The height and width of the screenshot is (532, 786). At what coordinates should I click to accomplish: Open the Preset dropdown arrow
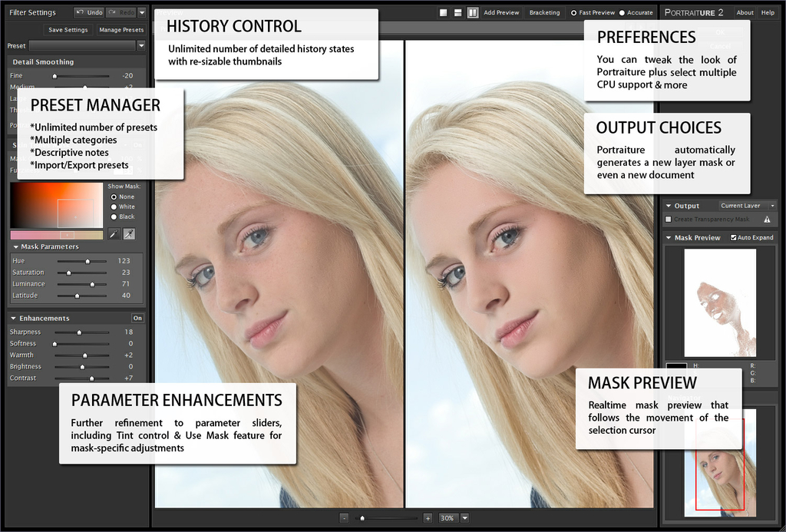(141, 45)
